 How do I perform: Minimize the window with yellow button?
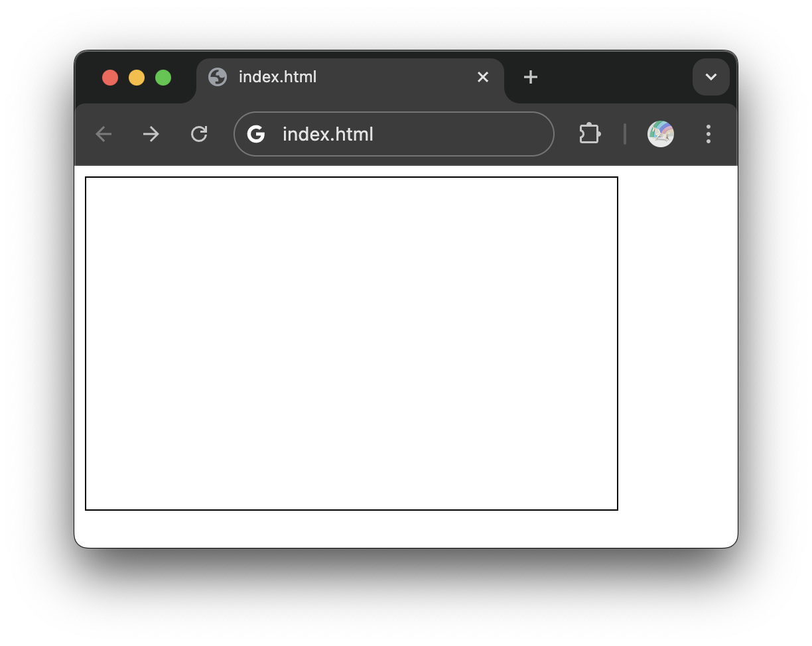pyautogui.click(x=137, y=78)
